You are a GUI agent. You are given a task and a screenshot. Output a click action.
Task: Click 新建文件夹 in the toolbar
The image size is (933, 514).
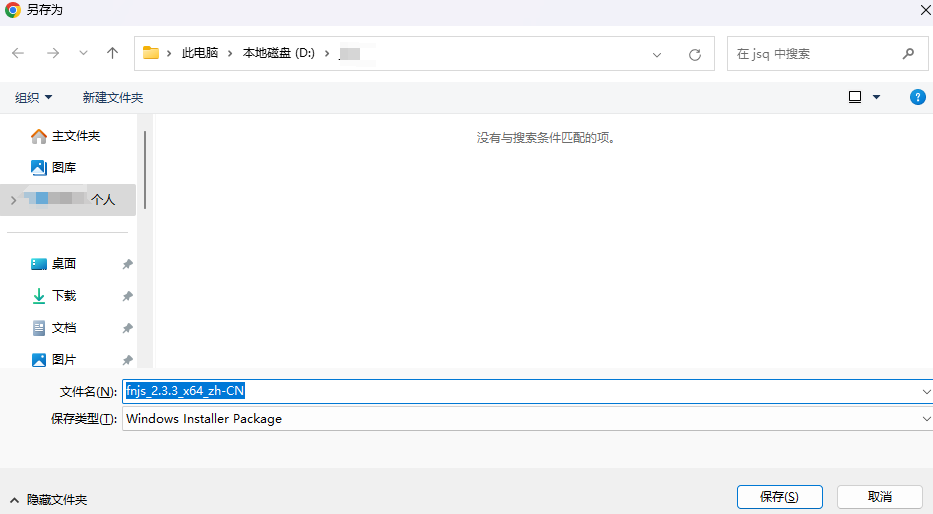pyautogui.click(x=113, y=97)
